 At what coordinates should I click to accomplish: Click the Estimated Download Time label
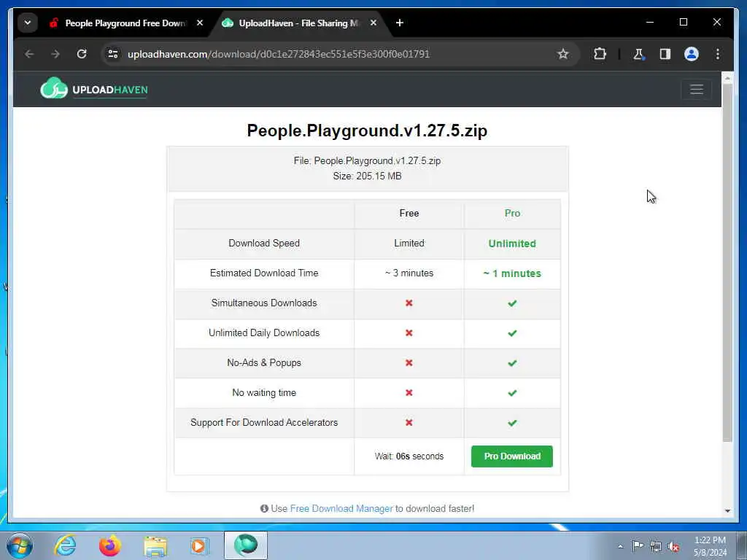[x=264, y=273]
